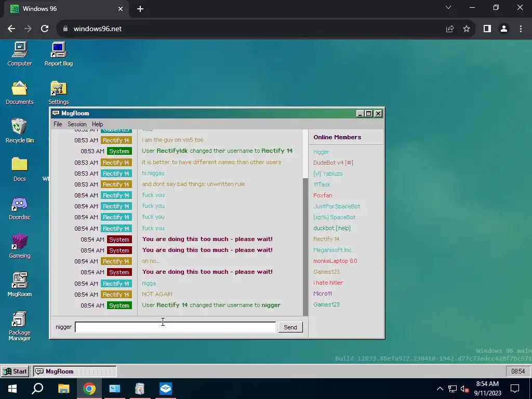Open the Package Manager desktop icon
Viewport: 532px width, 399px height.
point(20,326)
